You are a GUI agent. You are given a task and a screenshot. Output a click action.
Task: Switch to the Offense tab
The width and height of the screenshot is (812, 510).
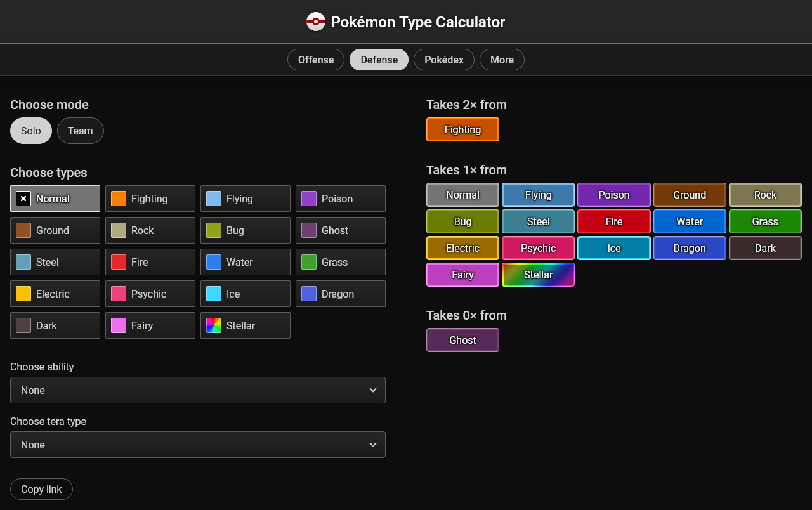point(316,60)
